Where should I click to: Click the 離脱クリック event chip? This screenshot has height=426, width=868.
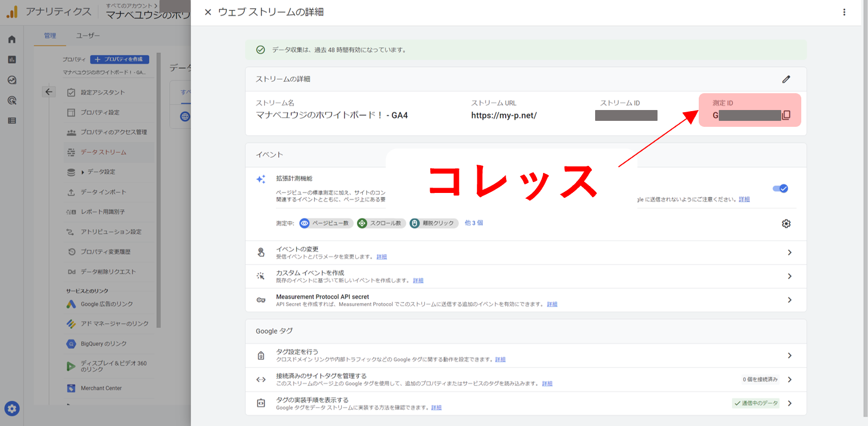[434, 223]
